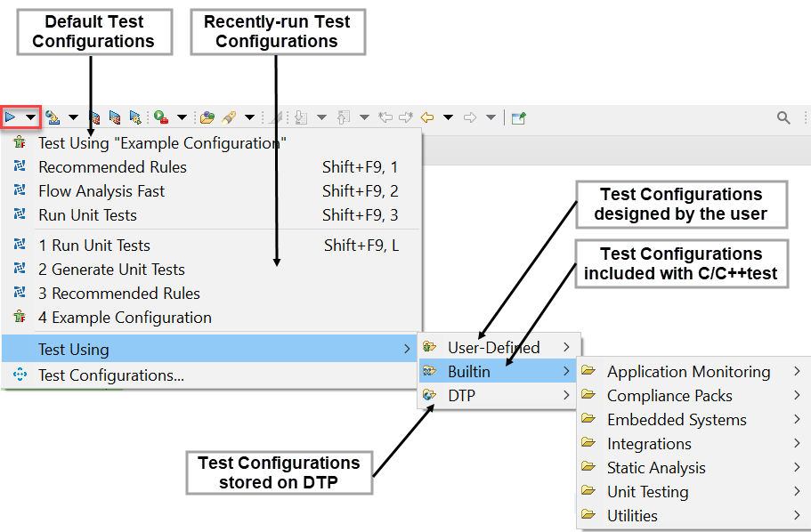Open the Static Analysis folder
Image resolution: width=811 pixels, height=532 pixels.
[693, 467]
